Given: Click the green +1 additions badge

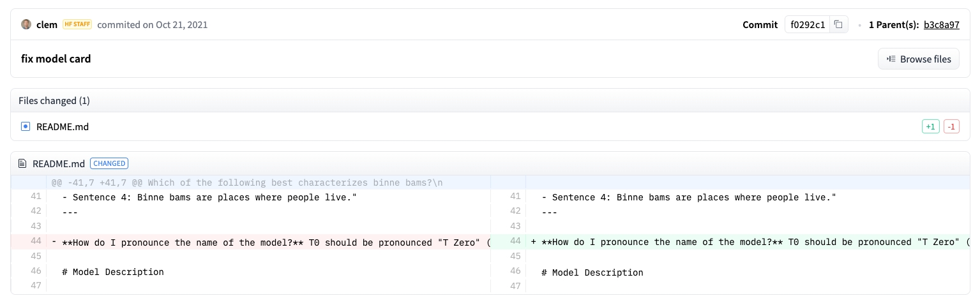Looking at the screenshot, I should pyautogui.click(x=930, y=127).
